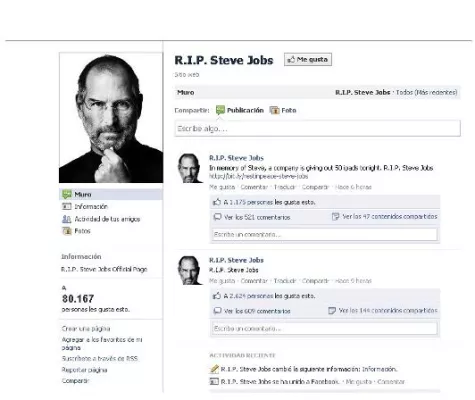Open the Muro sidebar item icon
Screen dimensions: 475x400
pos(67,194)
